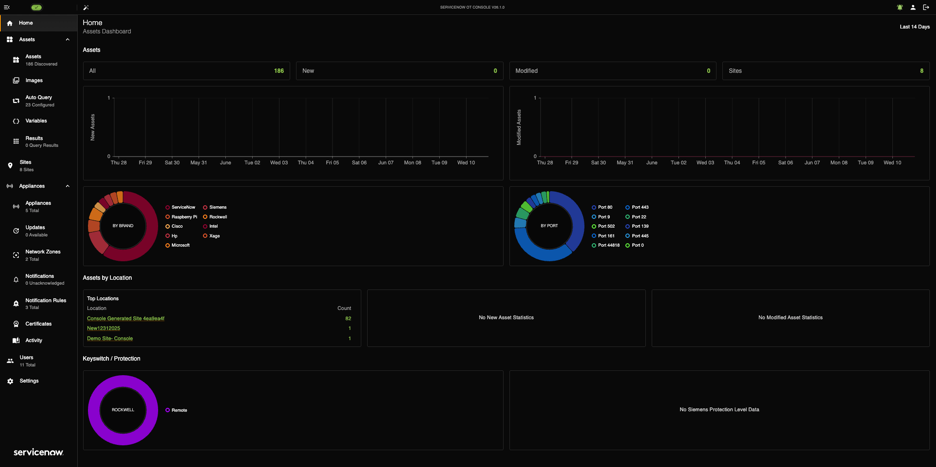
Task: Toggle Microsoft in brand legend
Action: click(177, 245)
